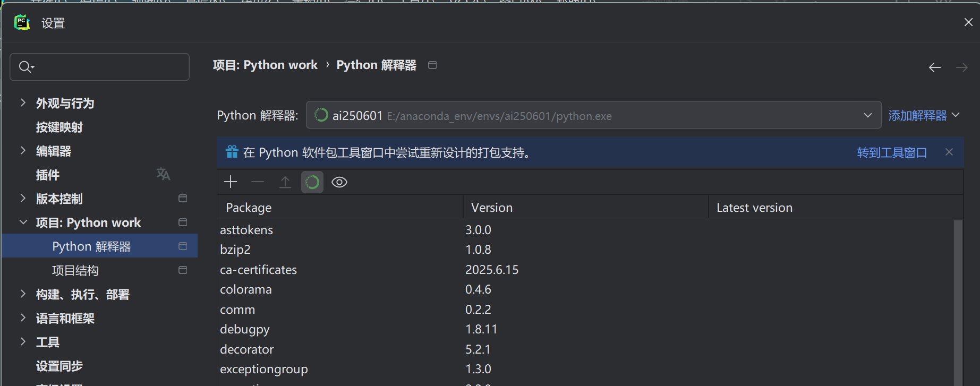This screenshot has height=386, width=980.
Task: Click the PyCharm logo icon in title bar
Action: pyautogui.click(x=22, y=22)
